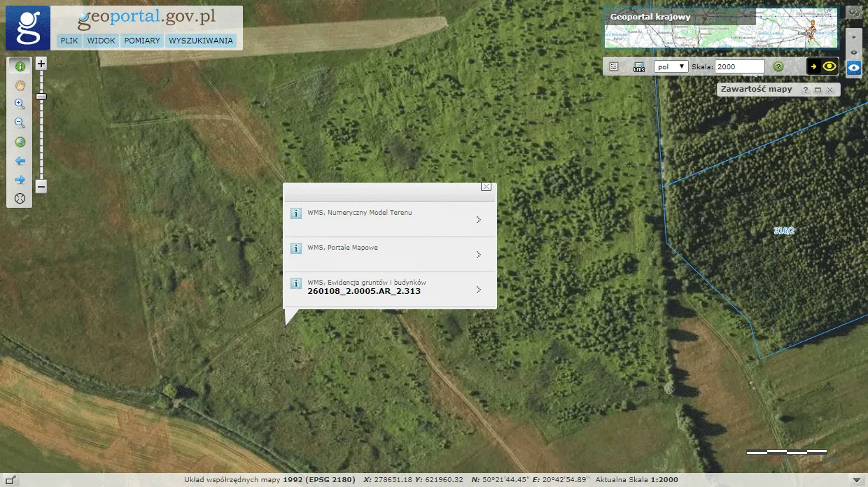
Task: Select the hand pan tool
Action: [20, 85]
